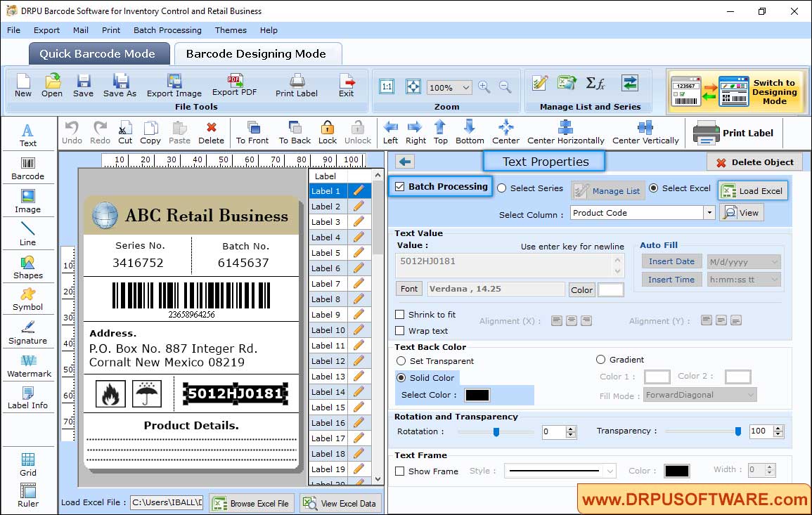This screenshot has height=515, width=812.
Task: Choose the Shapes tool
Action: click(x=28, y=268)
